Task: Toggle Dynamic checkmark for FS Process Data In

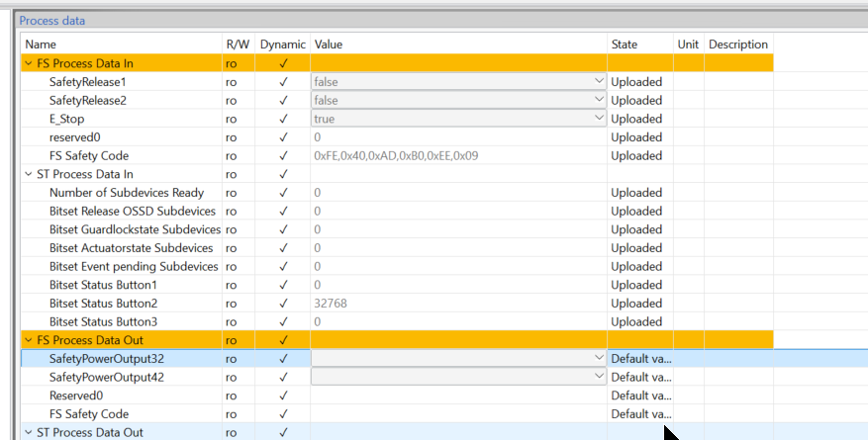Action: tap(283, 63)
